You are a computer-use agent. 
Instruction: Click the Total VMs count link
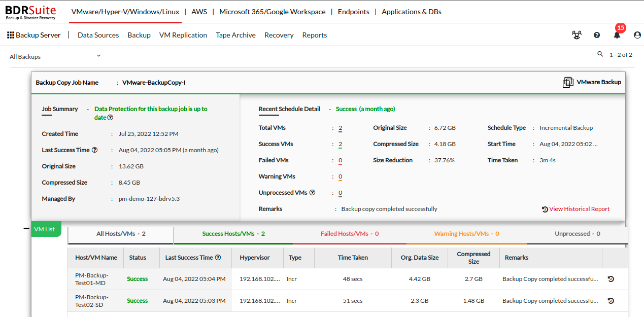point(340,128)
